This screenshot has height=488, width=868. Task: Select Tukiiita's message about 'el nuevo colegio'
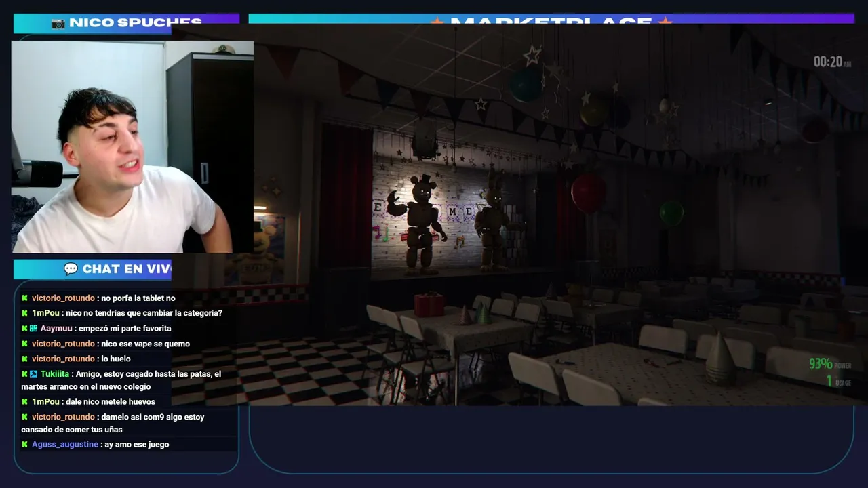point(121,380)
